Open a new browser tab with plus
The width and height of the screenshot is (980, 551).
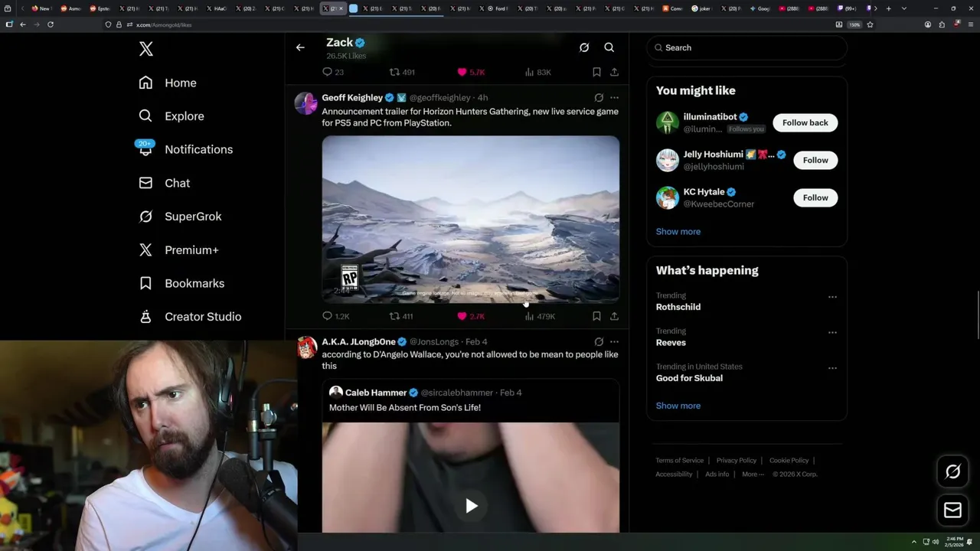coord(888,8)
